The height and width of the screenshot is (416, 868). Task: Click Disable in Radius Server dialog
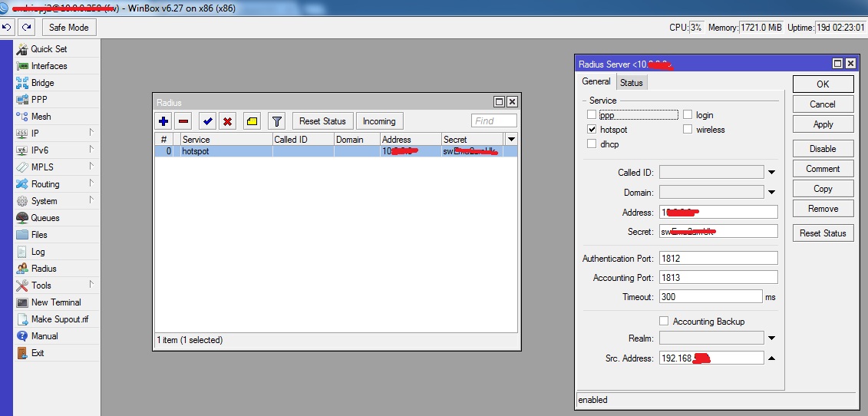point(823,149)
